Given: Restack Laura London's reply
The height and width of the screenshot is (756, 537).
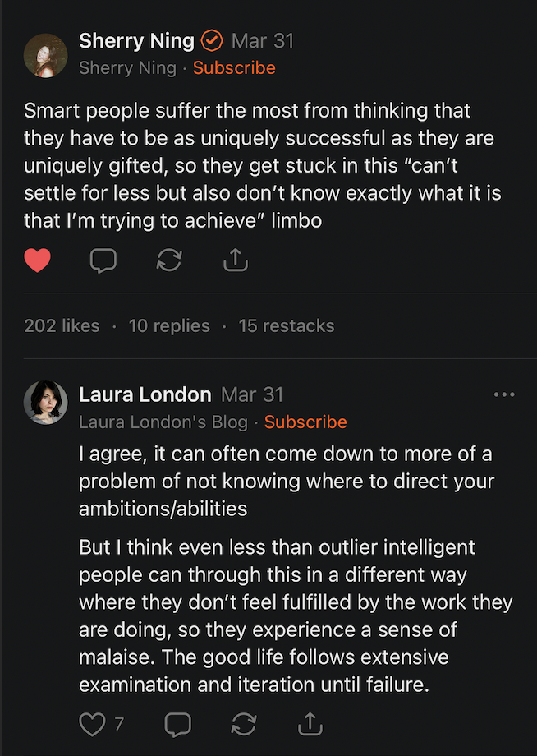Looking at the screenshot, I should pos(244,724).
